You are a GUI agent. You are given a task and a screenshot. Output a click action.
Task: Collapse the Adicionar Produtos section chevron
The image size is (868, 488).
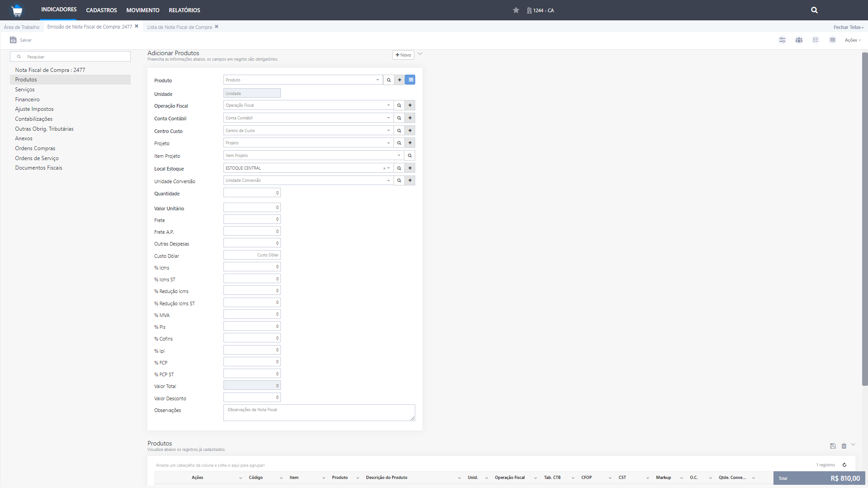pos(420,54)
